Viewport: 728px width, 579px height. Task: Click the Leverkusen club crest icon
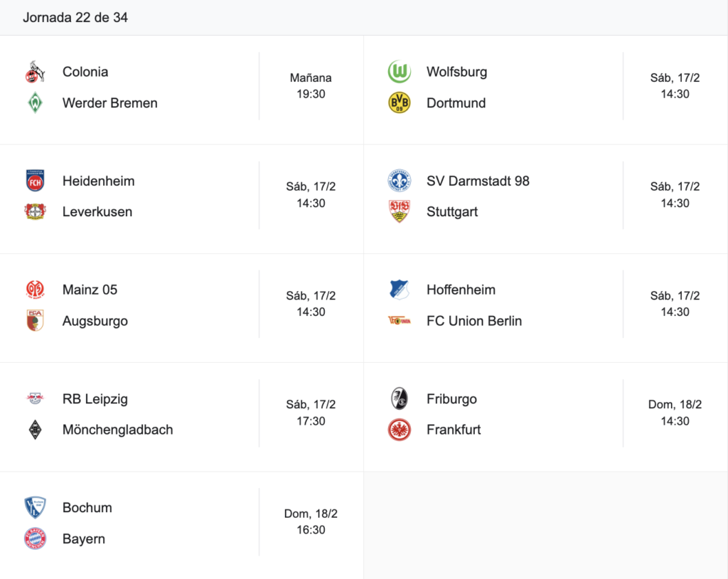pos(35,212)
